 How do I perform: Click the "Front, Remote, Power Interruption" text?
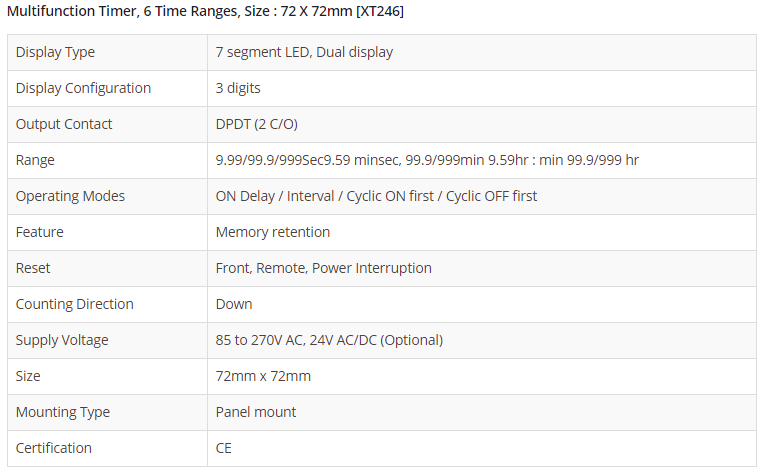[x=324, y=268]
